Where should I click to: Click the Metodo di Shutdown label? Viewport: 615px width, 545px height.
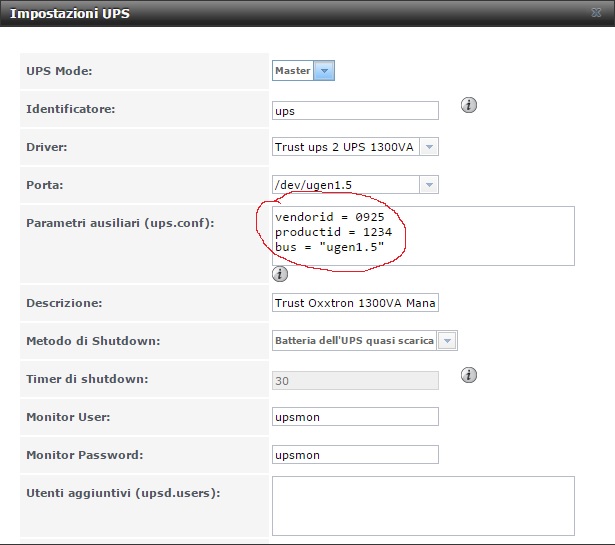93,341
